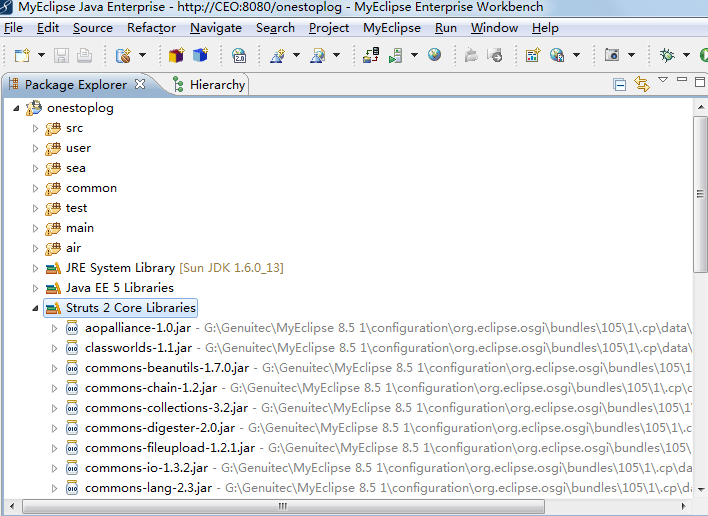Open the Source menu

[x=93, y=28]
